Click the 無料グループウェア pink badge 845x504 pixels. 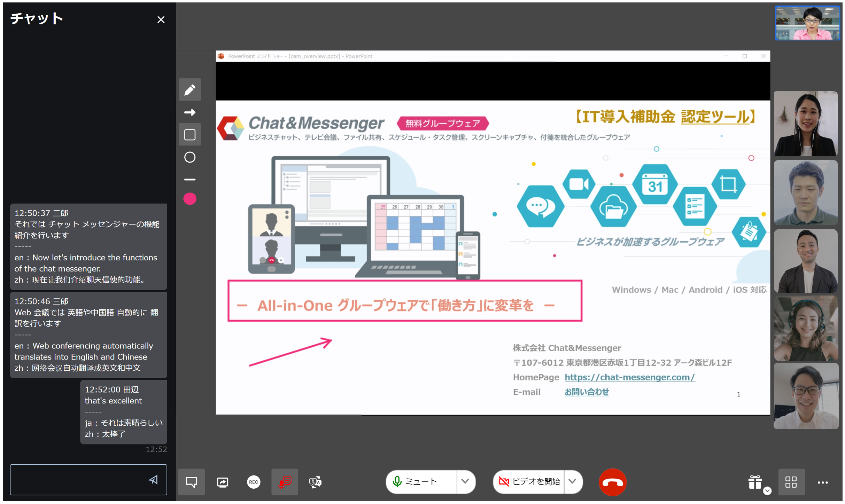(442, 123)
